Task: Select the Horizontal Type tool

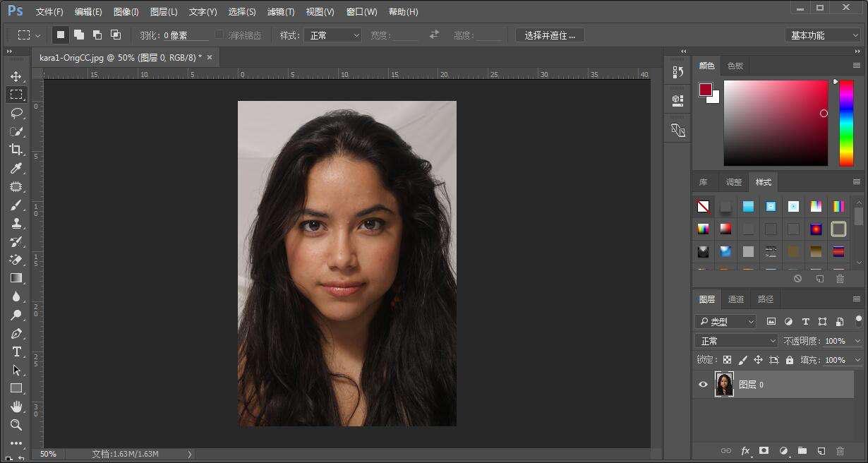Action: point(17,351)
